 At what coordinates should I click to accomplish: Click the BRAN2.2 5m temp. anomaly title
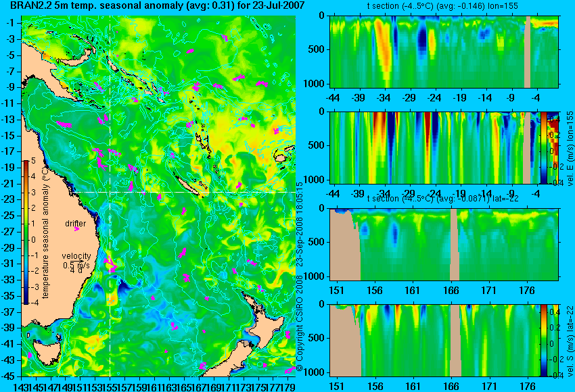(158, 5)
